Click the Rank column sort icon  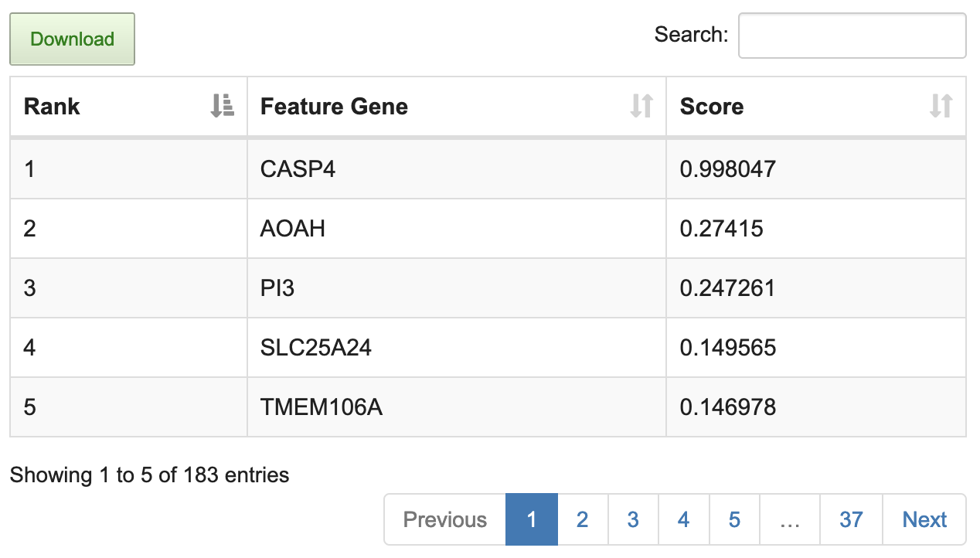(x=222, y=106)
